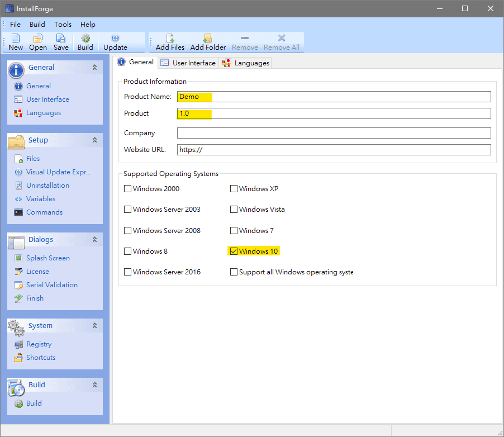Check the Windows 8 checkbox

coord(127,251)
